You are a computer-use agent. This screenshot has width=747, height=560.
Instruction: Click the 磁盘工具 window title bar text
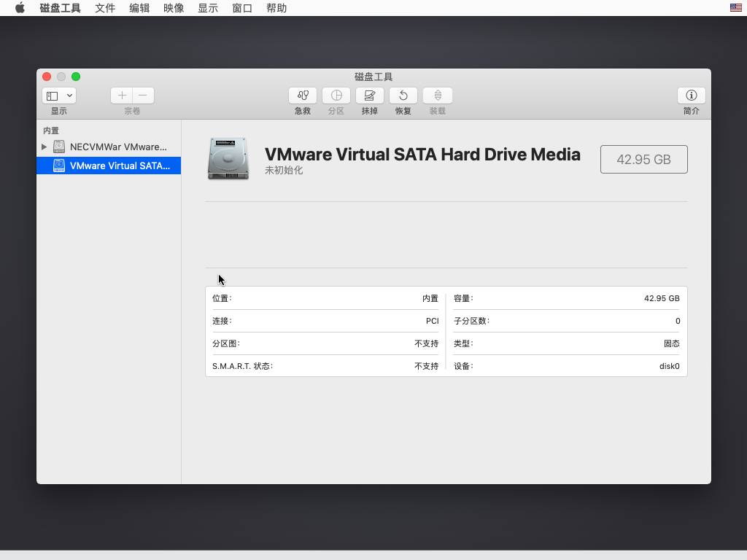[373, 77]
